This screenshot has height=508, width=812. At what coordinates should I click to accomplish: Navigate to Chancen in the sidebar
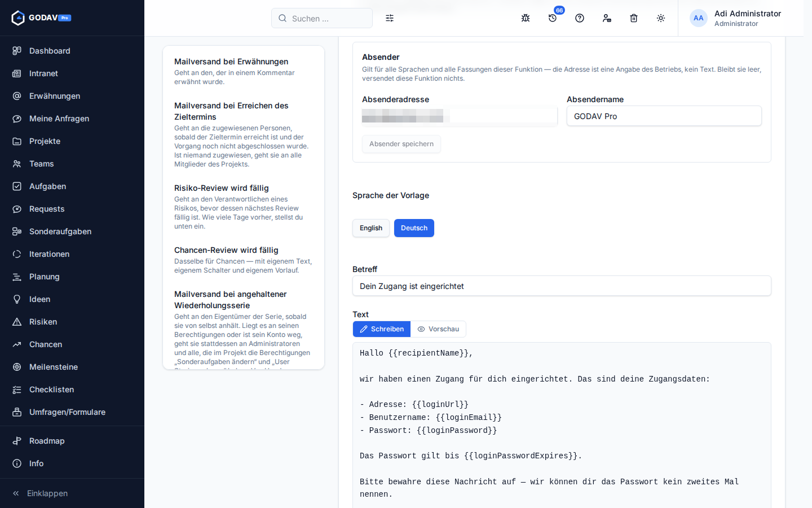[72, 344]
